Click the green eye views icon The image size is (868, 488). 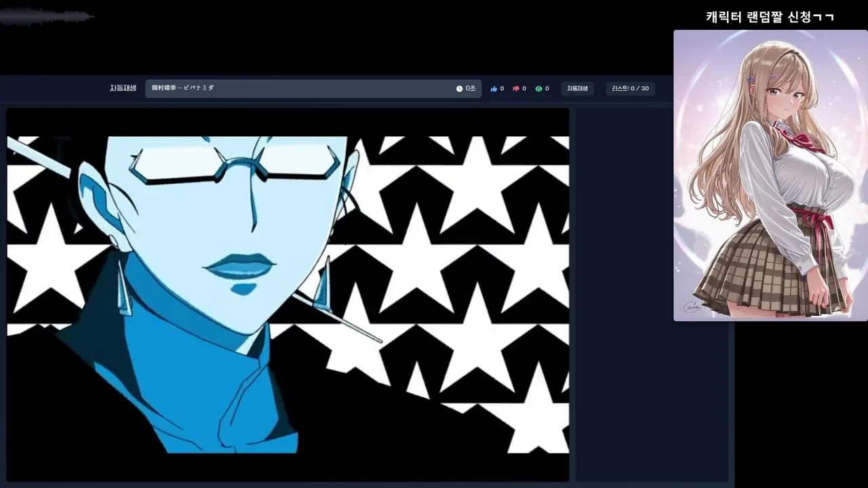538,89
